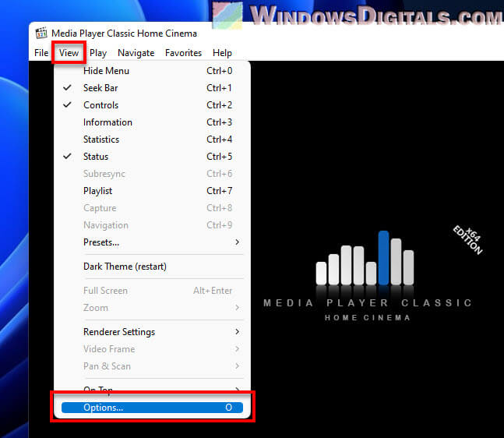Open the Help menu
This screenshot has width=504, height=438.
[x=222, y=53]
